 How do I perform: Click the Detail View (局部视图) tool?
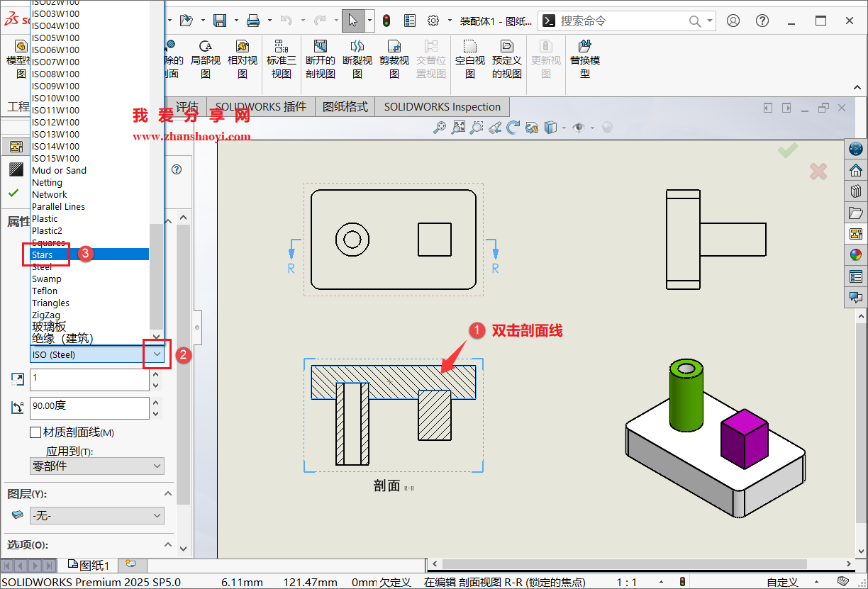coord(206,59)
